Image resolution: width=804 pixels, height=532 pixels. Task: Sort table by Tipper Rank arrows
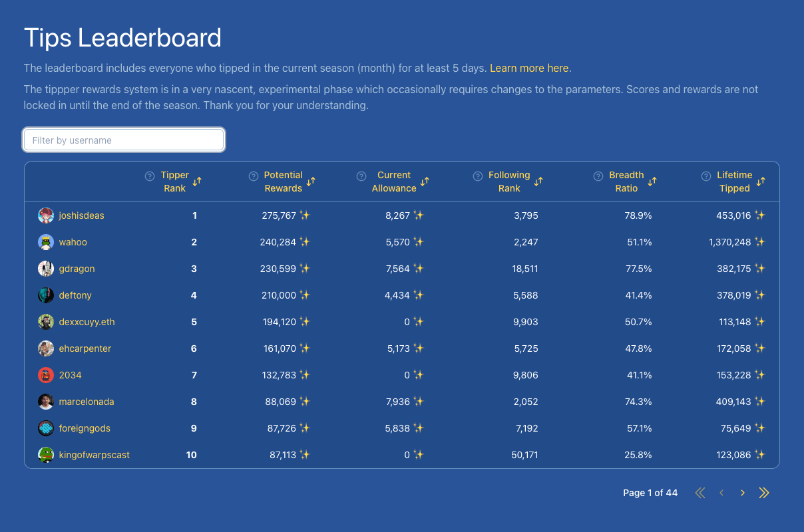pyautogui.click(x=197, y=182)
